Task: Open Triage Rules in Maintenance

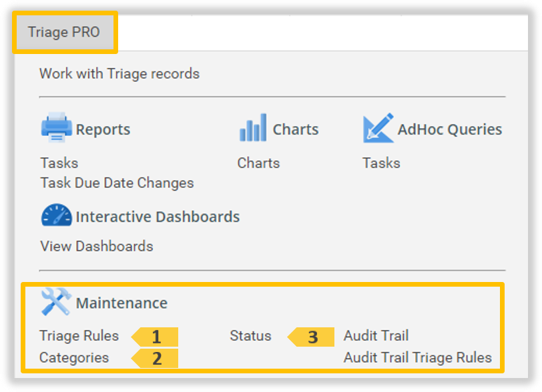Action: [x=79, y=335]
